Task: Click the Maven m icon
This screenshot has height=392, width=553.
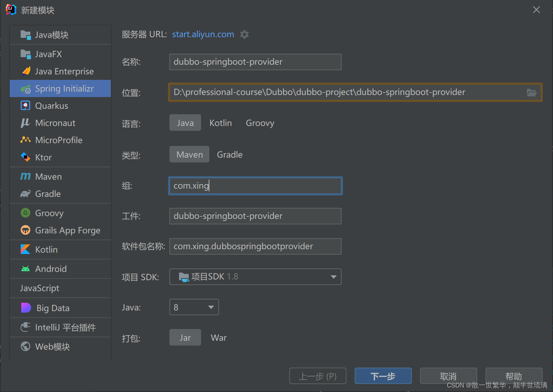Action: point(25,177)
